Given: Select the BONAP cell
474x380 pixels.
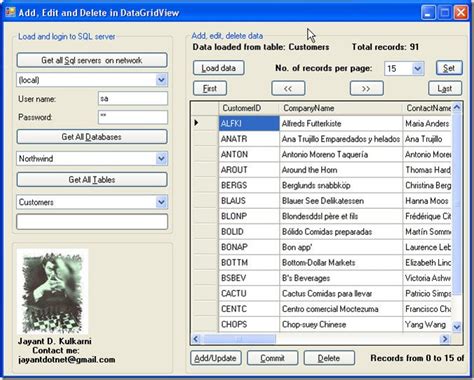Looking at the screenshot, I should coord(249,247).
